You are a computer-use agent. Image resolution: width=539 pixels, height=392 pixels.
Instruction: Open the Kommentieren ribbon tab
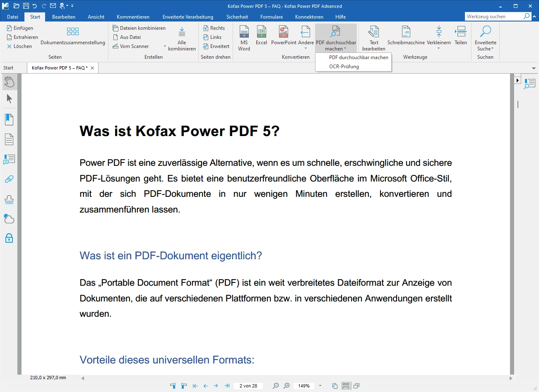point(133,17)
